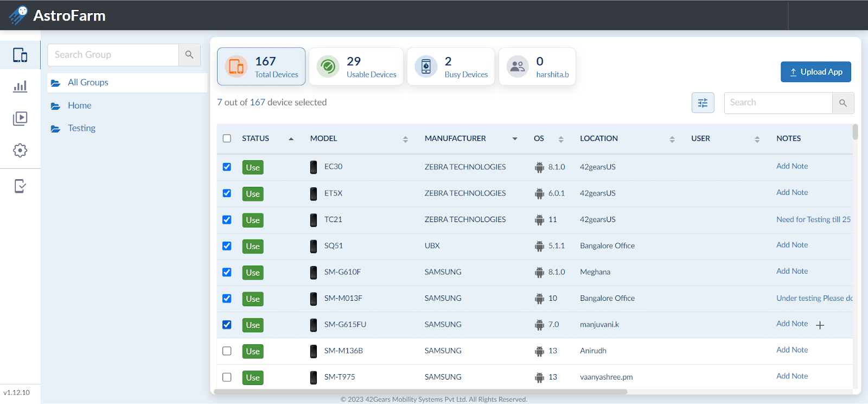Viewport: 868px width, 404px height.
Task: Click the Home folder icon
Action: click(55, 106)
